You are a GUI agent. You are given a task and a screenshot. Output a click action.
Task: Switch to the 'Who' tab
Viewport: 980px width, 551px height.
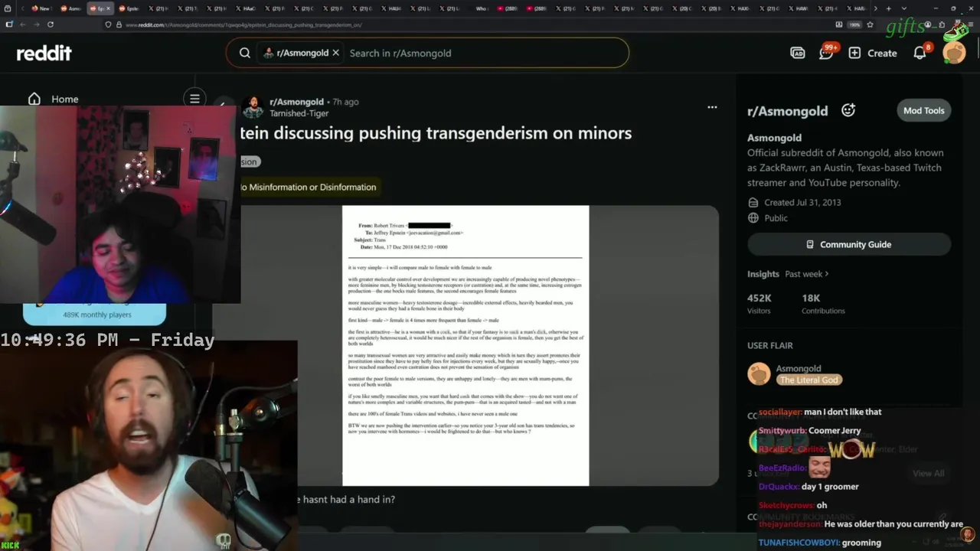tap(481, 8)
